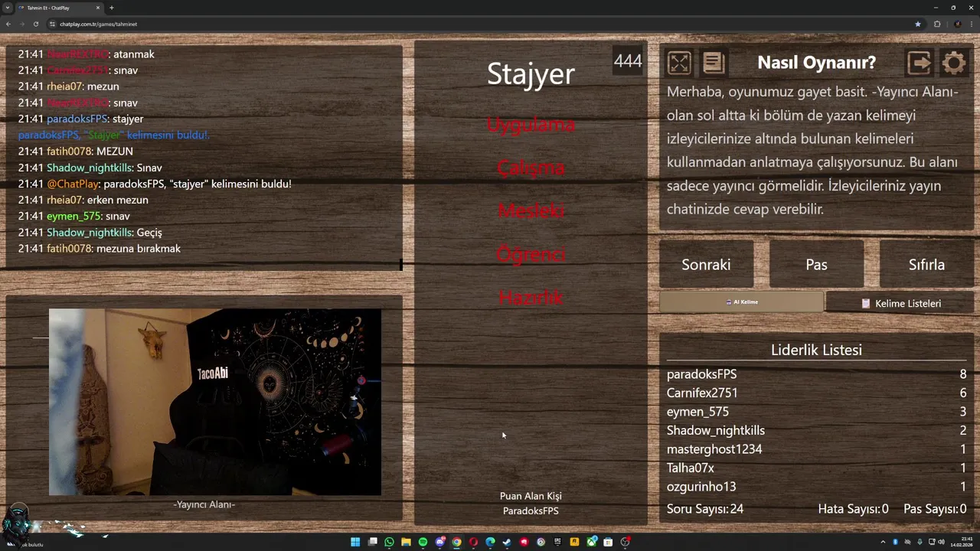This screenshot has height=551, width=980.
Task: Click the exit arrow icon beside settings
Action: [x=920, y=63]
